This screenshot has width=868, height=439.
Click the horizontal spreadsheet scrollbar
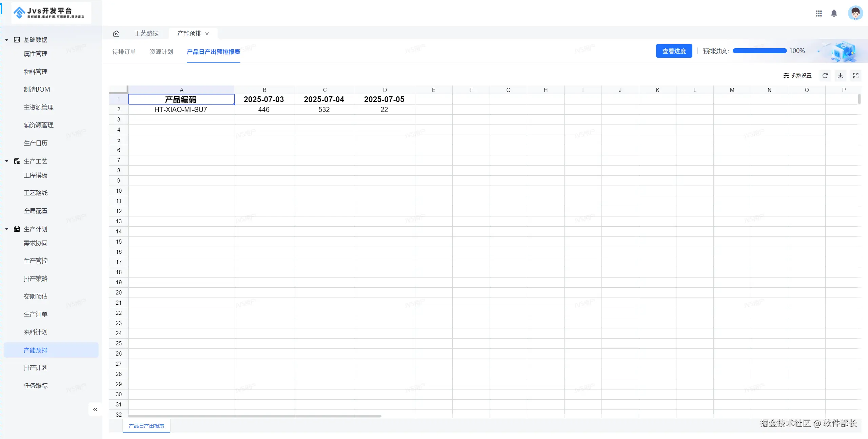pyautogui.click(x=254, y=416)
